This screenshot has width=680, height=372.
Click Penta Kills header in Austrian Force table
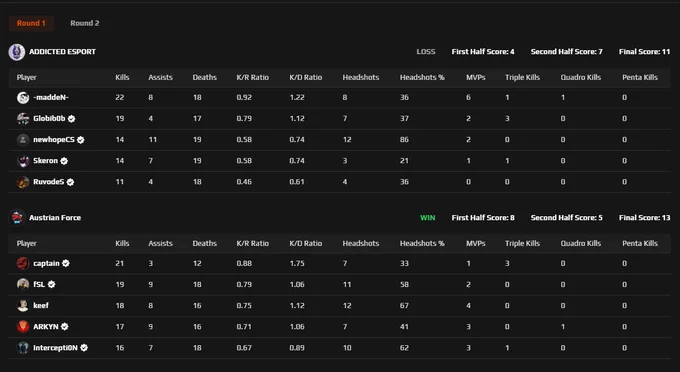[640, 243]
